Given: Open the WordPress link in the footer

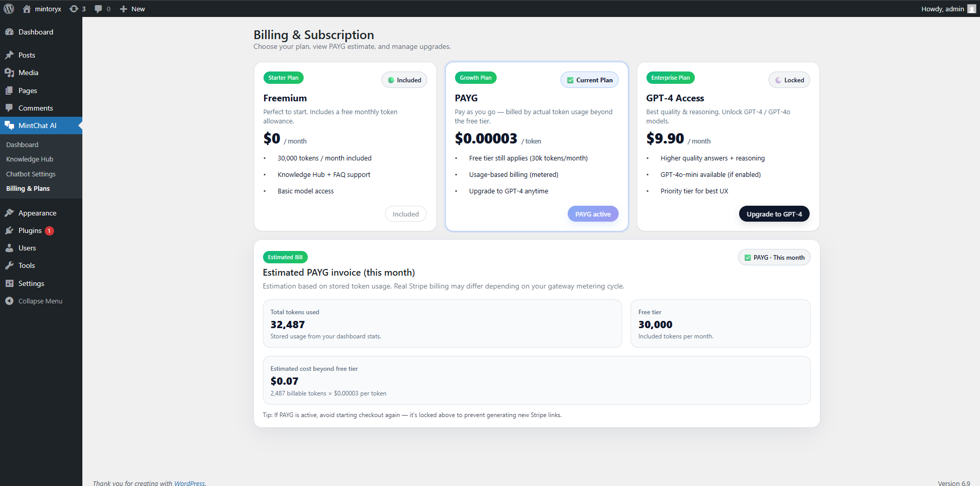Looking at the screenshot, I should click(x=190, y=483).
